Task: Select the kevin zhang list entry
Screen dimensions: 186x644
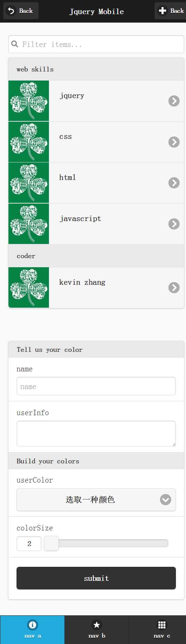Action: tap(96, 287)
